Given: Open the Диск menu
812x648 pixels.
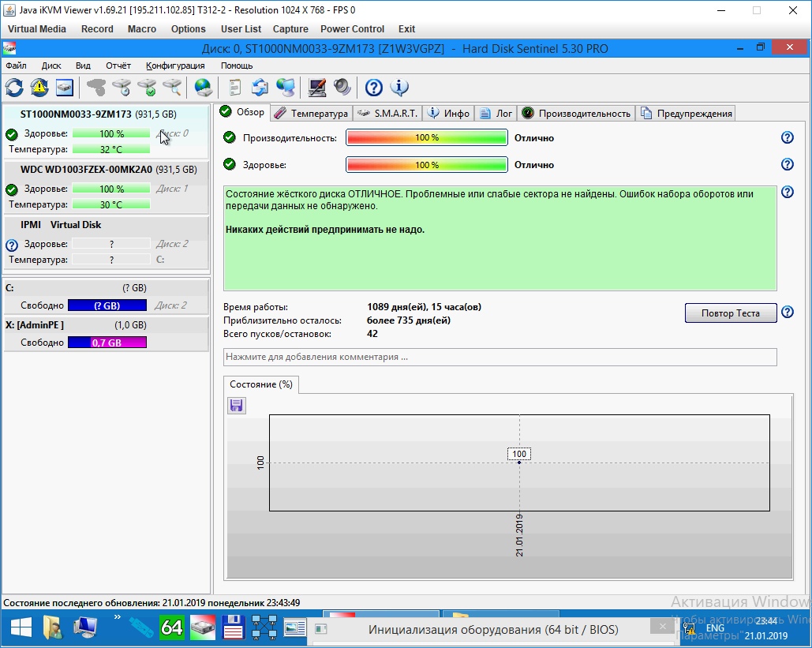Looking at the screenshot, I should coord(51,66).
